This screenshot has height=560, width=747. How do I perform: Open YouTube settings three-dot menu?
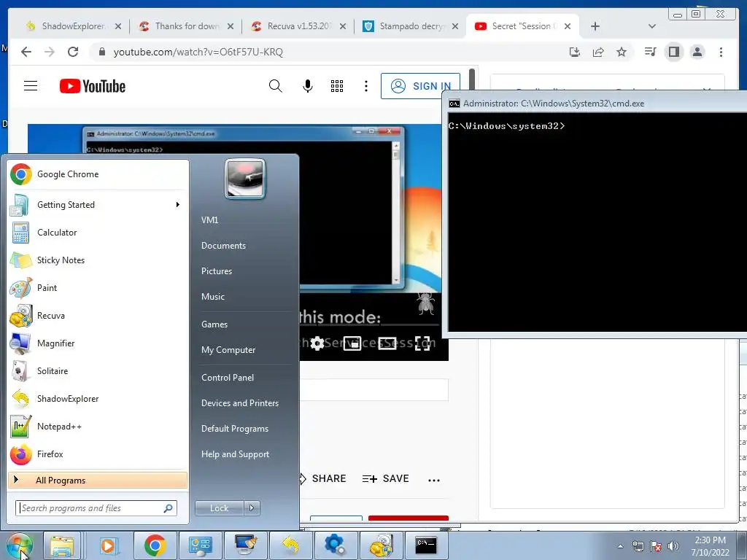[x=366, y=86]
